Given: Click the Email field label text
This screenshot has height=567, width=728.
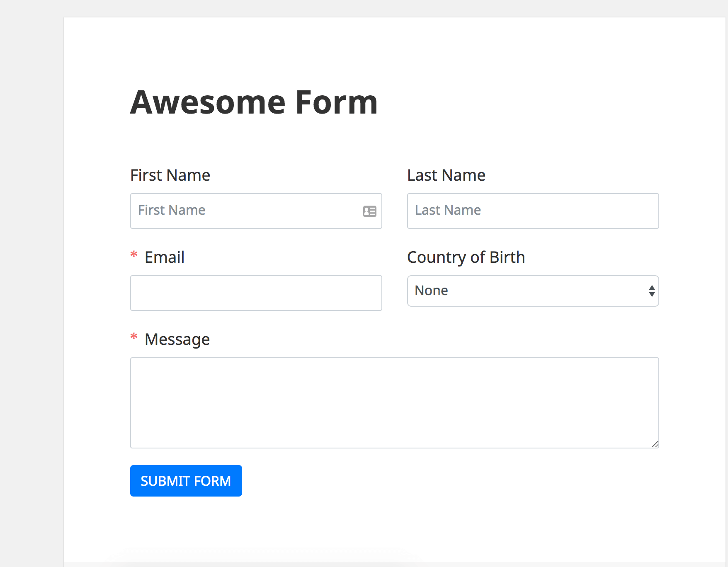Looking at the screenshot, I should [165, 257].
